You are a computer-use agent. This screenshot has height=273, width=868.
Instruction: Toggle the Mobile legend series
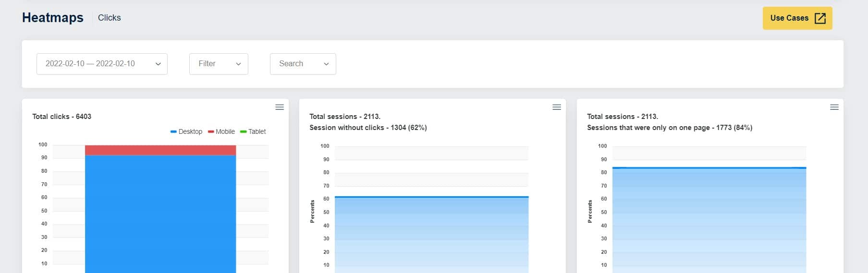pyautogui.click(x=221, y=131)
